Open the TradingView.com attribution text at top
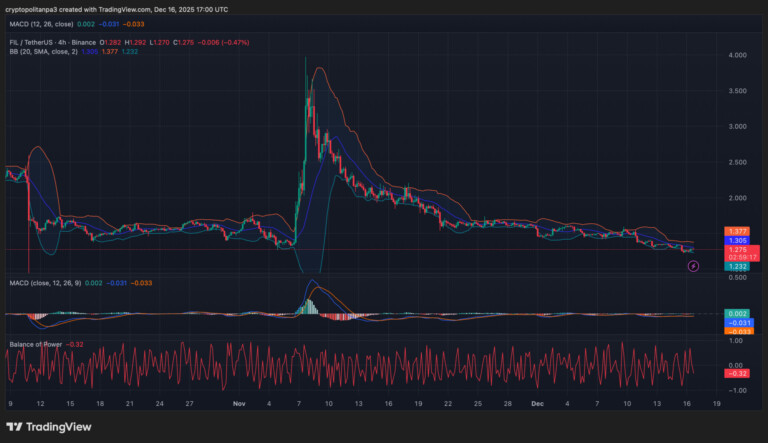The height and width of the screenshot is (443, 768). (158, 9)
